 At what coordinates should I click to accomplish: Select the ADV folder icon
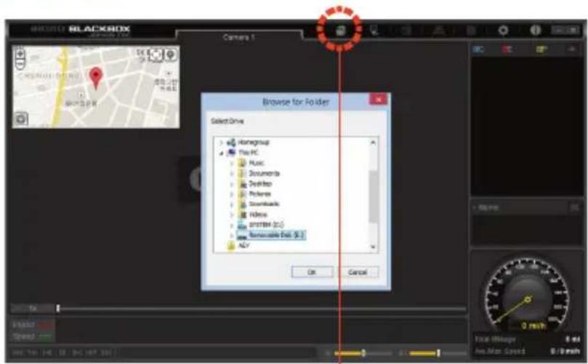point(231,246)
